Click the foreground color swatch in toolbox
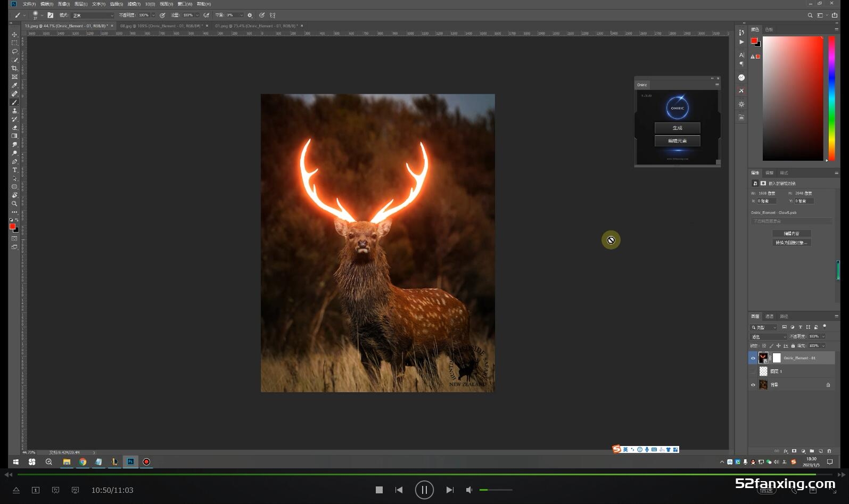849x504 pixels. [x=12, y=226]
